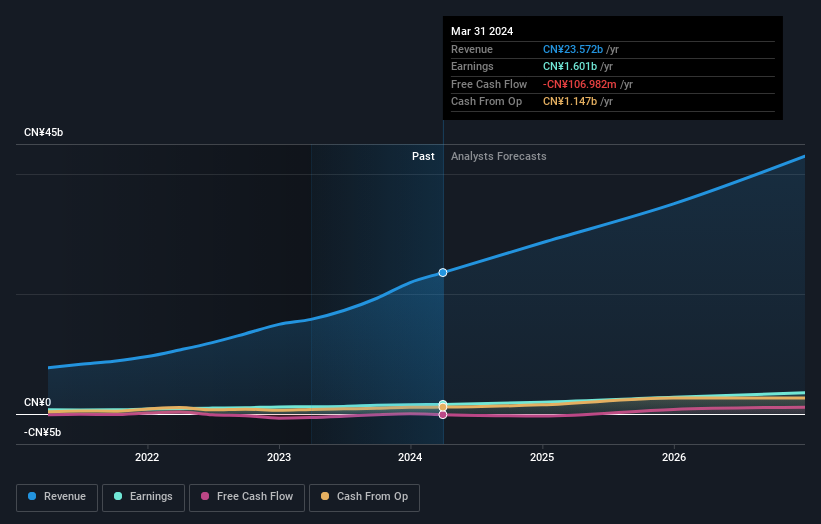This screenshot has width=821, height=524.
Task: Click the Mar 31 2024 tooltip date
Action: (482, 31)
